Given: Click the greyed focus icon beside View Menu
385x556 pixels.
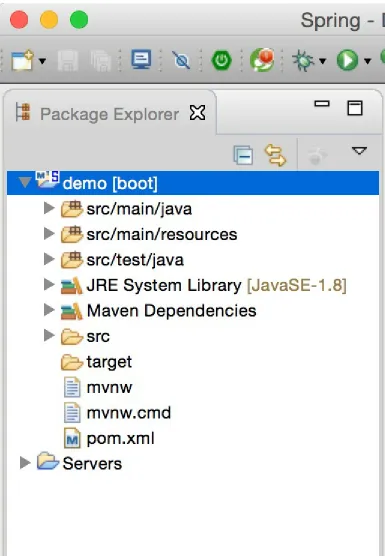Looking at the screenshot, I should (317, 155).
